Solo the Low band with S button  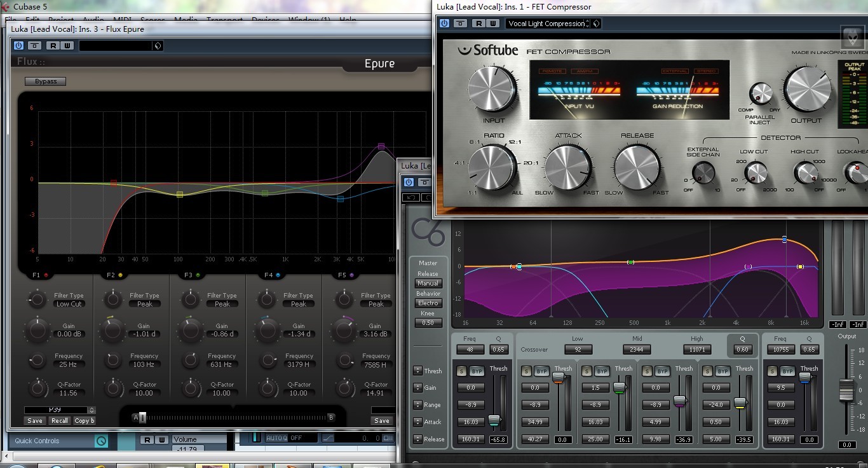click(x=526, y=371)
